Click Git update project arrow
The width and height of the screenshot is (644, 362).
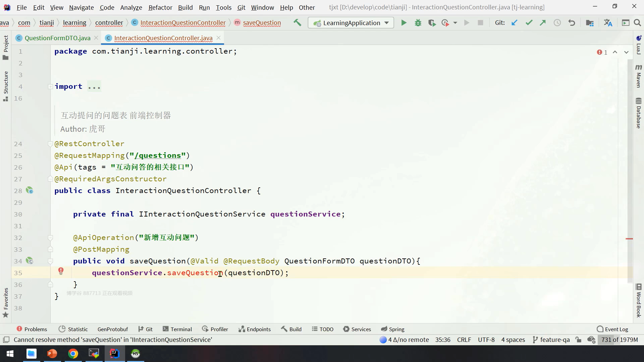[x=514, y=23]
